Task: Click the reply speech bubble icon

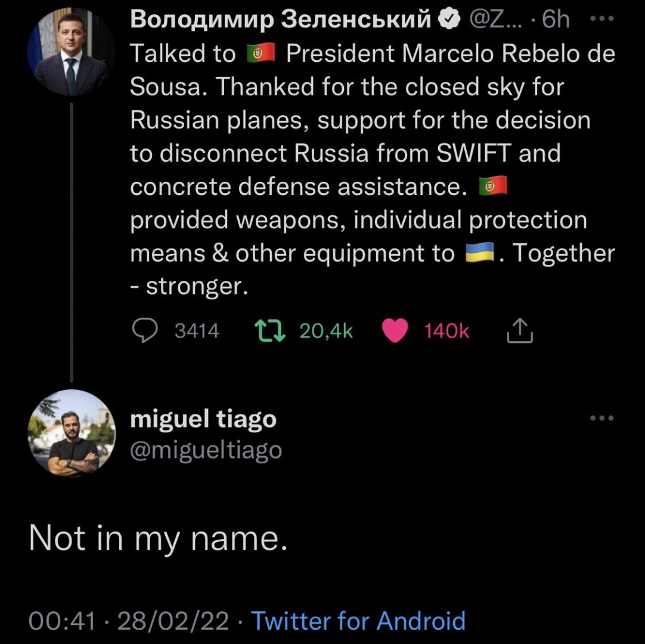Action: [x=144, y=331]
